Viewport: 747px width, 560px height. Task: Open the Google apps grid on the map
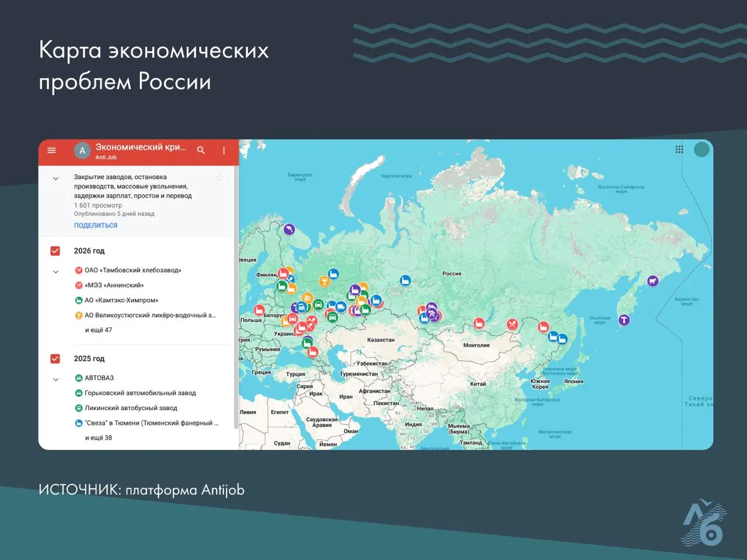(x=679, y=149)
